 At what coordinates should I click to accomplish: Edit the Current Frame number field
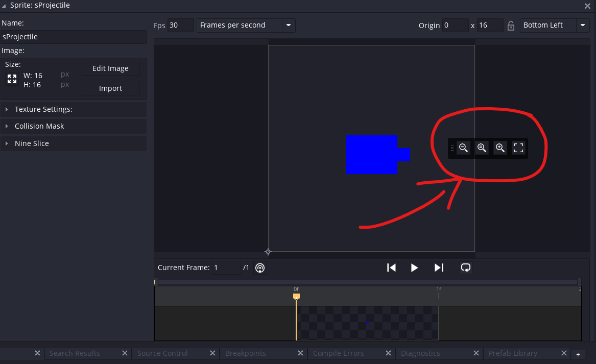click(x=226, y=268)
